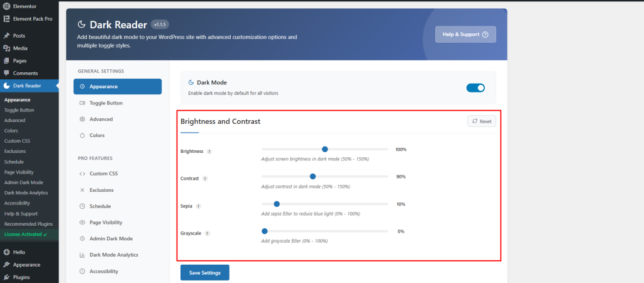Click the Sepia slider handle
This screenshot has width=644, height=283.
(x=277, y=204)
